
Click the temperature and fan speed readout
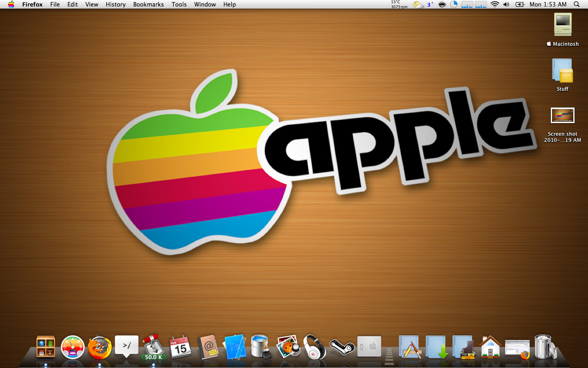pos(399,4)
